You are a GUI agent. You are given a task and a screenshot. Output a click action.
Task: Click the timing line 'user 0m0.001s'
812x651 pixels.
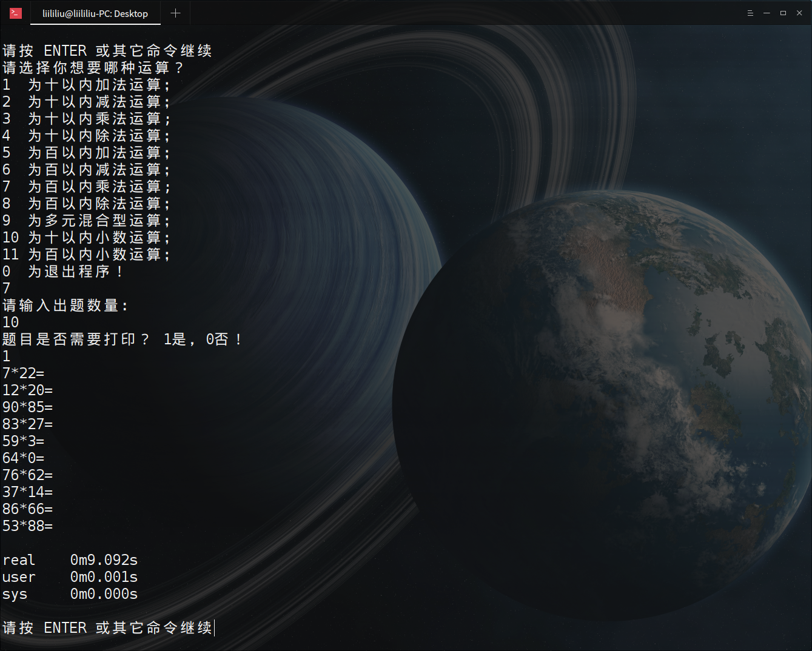(70, 576)
